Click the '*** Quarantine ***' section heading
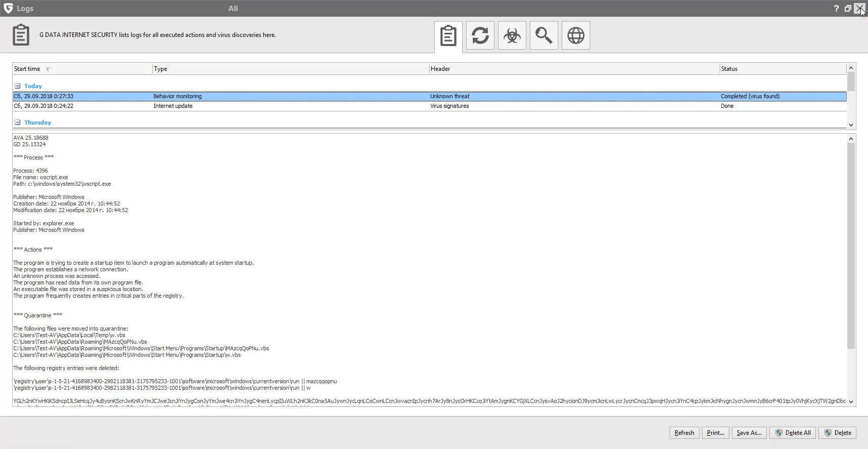The height and width of the screenshot is (449, 868). coord(38,315)
